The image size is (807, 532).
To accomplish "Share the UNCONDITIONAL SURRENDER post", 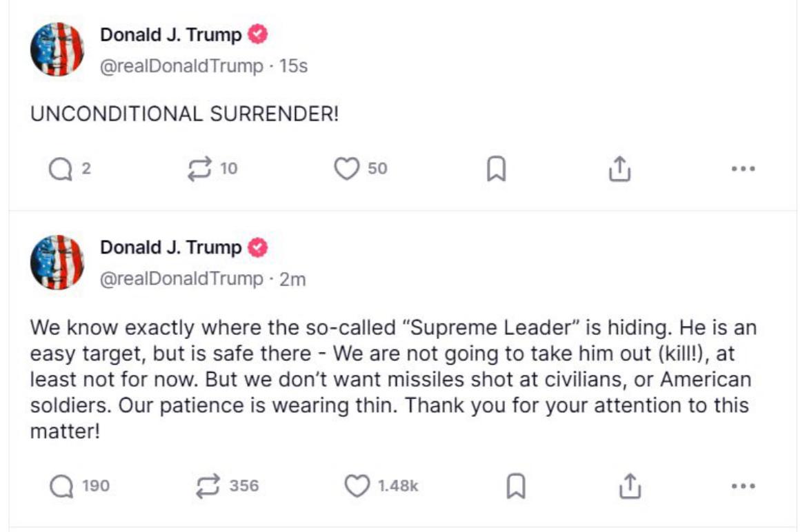I will (x=619, y=169).
